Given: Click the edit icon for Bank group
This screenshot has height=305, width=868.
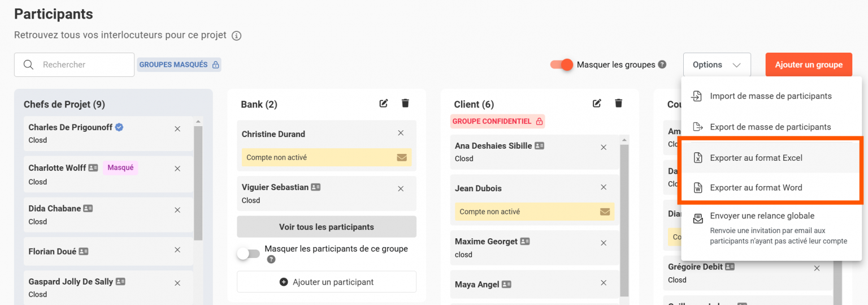Looking at the screenshot, I should [384, 103].
